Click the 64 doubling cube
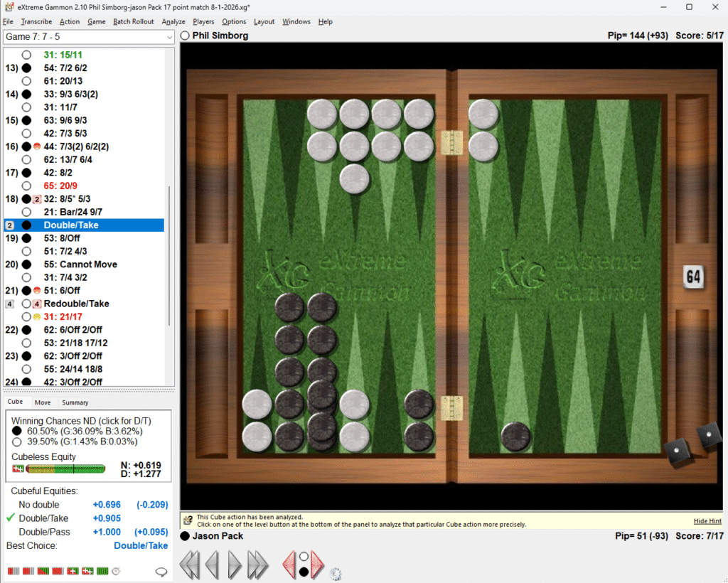 pos(693,277)
